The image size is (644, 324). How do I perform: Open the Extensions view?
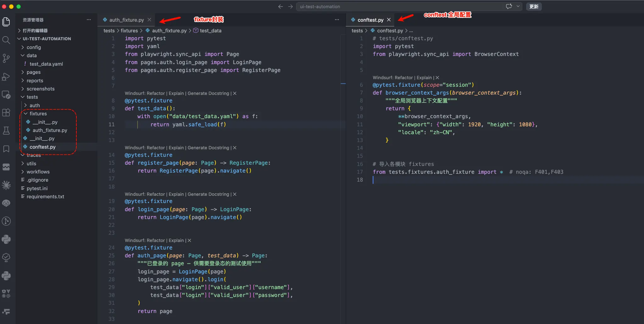coord(6,113)
